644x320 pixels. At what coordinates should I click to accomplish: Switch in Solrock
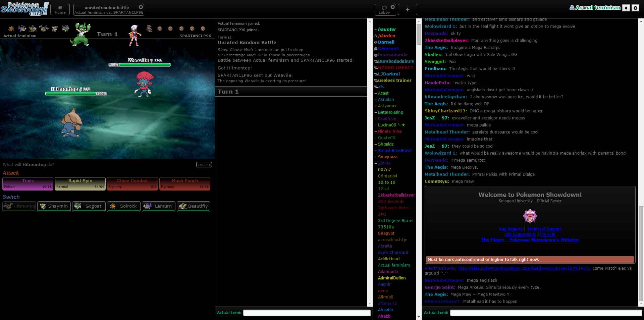pyautogui.click(x=124, y=206)
